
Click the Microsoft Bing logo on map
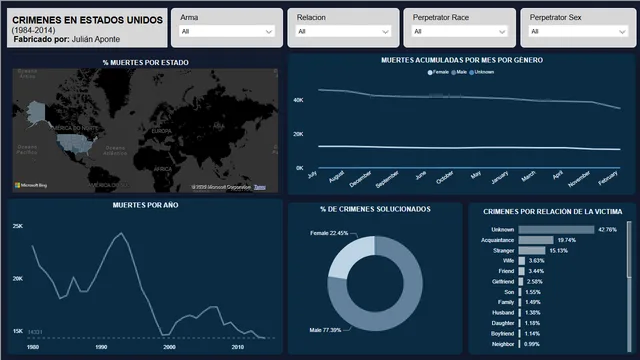[31, 185]
